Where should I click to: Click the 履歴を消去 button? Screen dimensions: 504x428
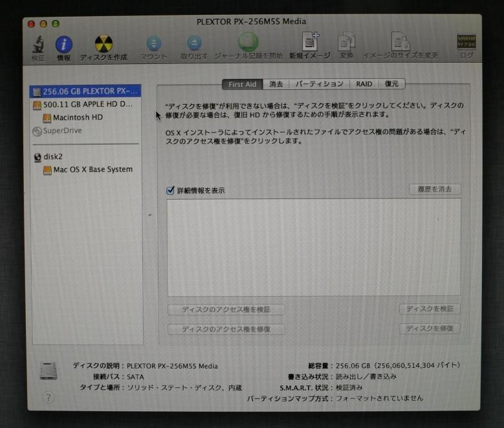(435, 189)
